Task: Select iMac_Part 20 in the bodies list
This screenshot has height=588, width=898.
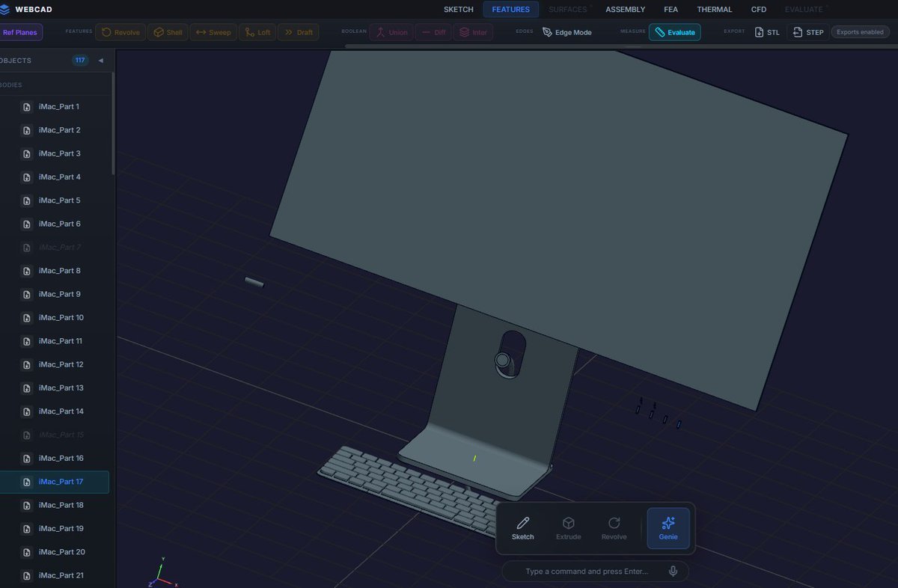Action: [55, 552]
